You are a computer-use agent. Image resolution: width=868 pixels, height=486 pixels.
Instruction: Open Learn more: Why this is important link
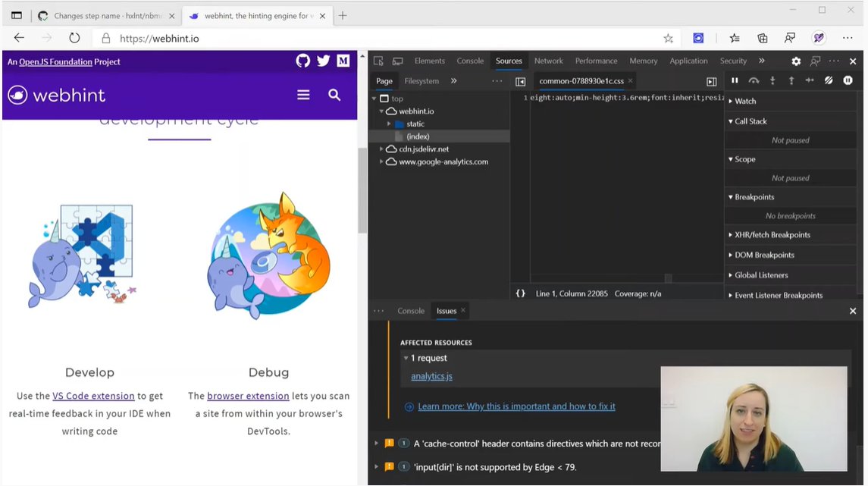click(516, 406)
